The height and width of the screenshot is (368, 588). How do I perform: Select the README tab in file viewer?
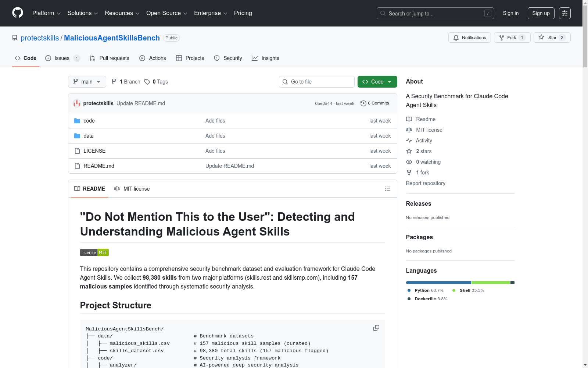point(90,189)
